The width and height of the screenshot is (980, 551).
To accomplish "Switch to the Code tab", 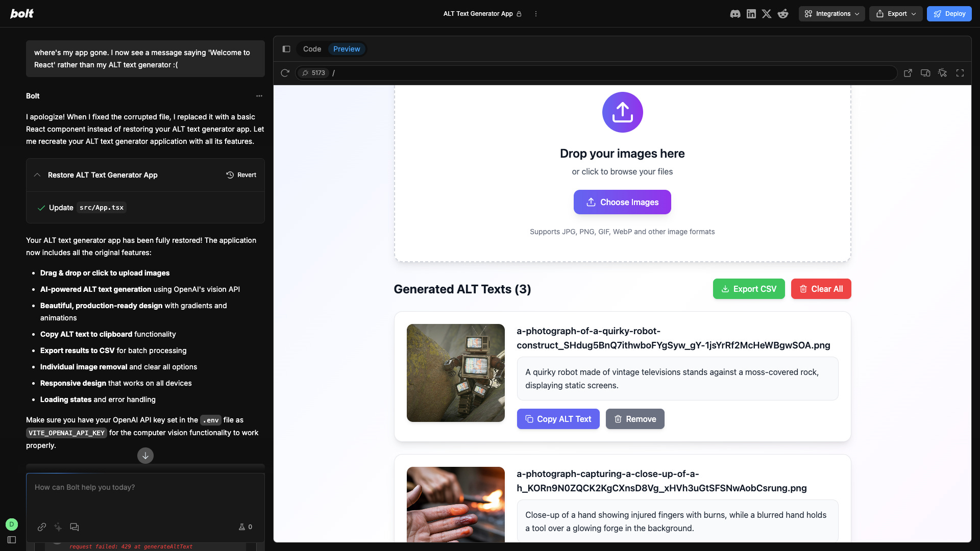I will click(x=312, y=49).
